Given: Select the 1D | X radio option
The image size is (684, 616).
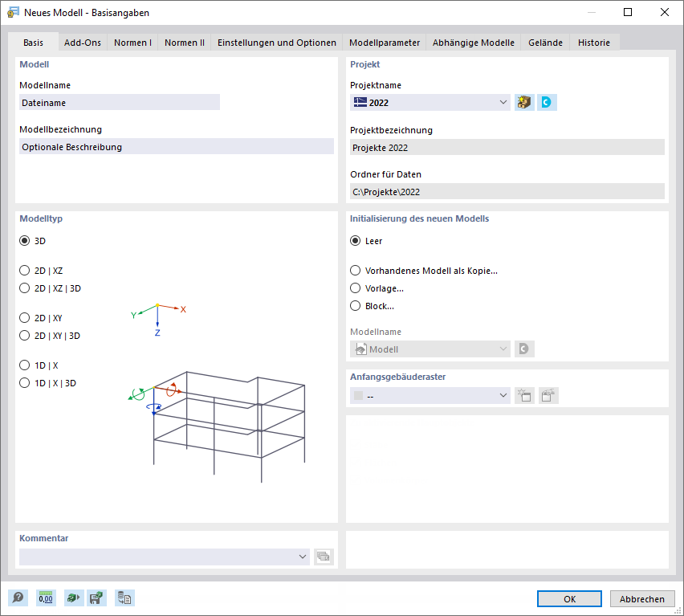Looking at the screenshot, I should coord(24,365).
